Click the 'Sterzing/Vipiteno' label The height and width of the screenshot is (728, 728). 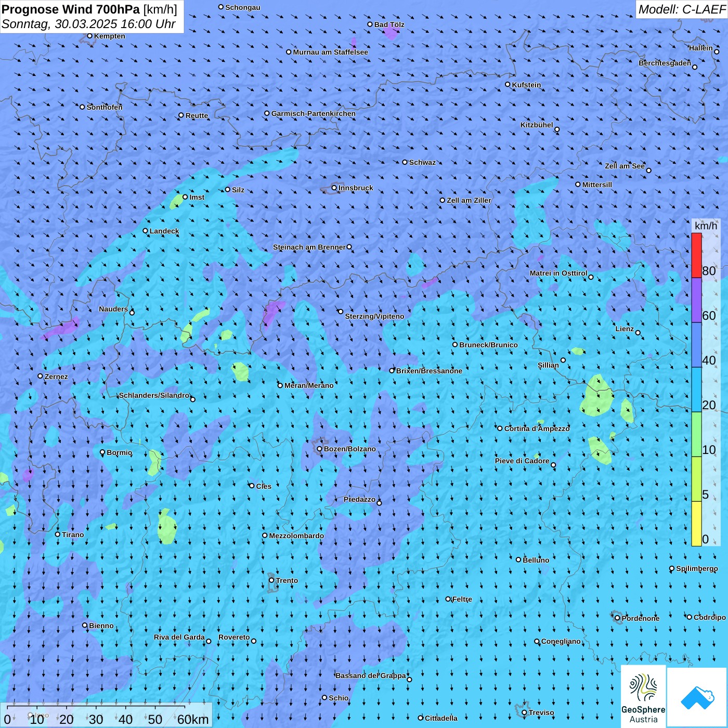point(374,316)
